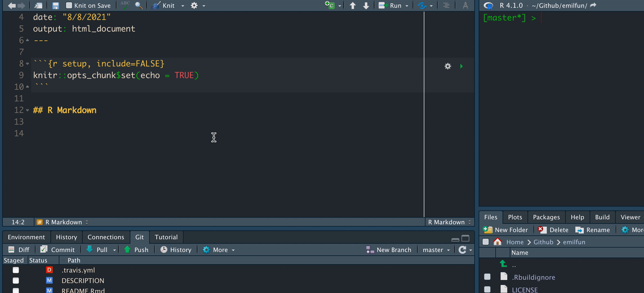
Task: Expand Insert chunk language dropdown
Action: (x=340, y=6)
